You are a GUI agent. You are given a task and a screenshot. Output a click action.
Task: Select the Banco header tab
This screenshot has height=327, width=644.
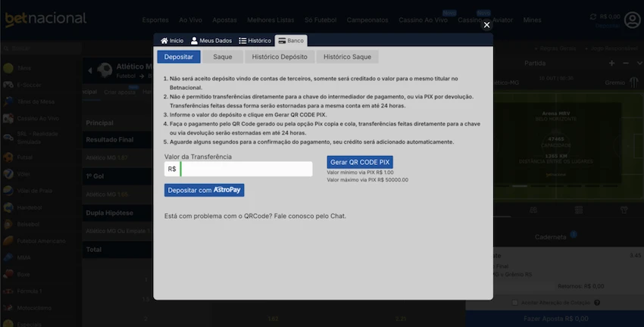pyautogui.click(x=291, y=41)
